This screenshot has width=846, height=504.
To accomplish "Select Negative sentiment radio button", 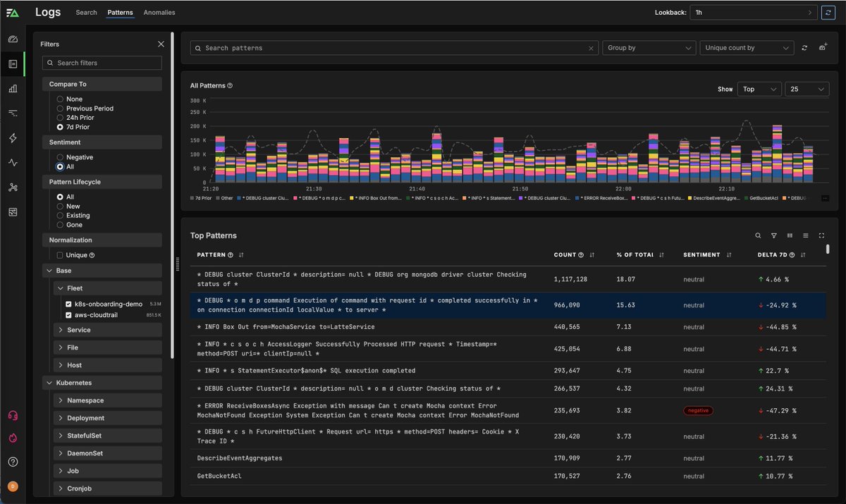I will 61,157.
